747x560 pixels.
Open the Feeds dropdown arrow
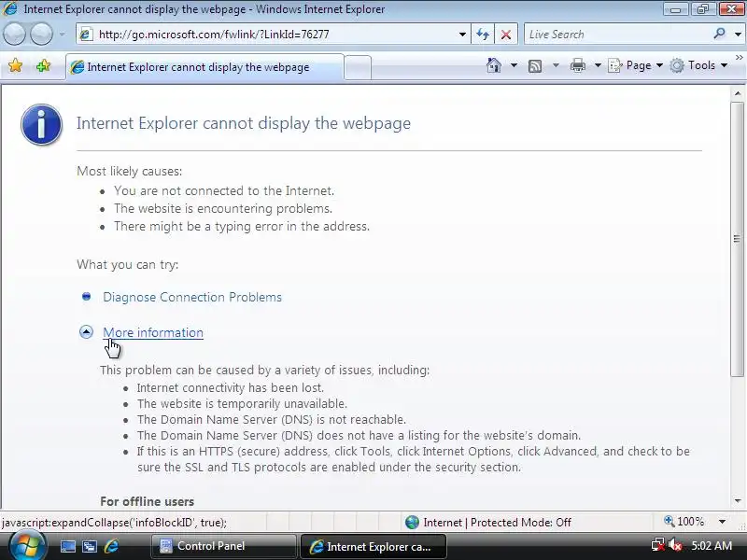coord(556,65)
